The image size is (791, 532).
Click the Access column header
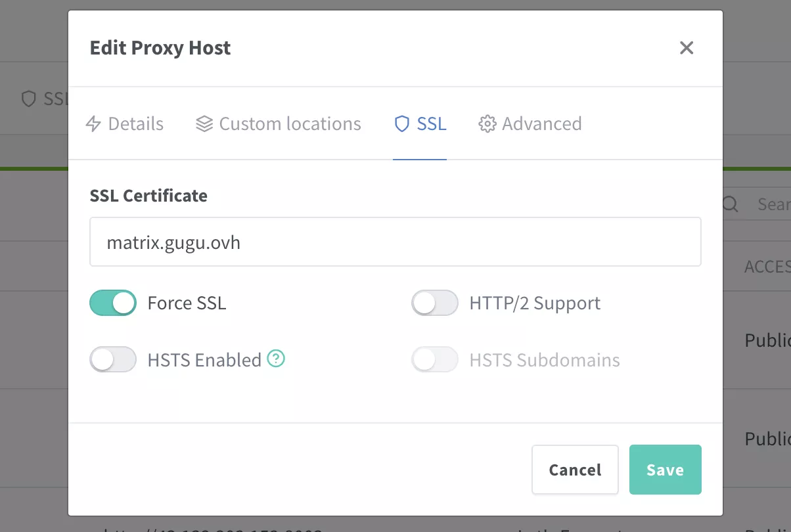pyautogui.click(x=767, y=266)
